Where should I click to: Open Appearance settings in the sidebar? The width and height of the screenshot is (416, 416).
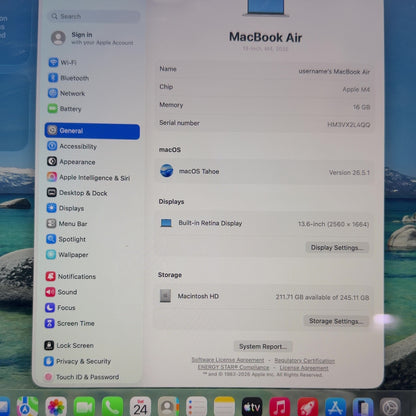[x=71, y=162]
